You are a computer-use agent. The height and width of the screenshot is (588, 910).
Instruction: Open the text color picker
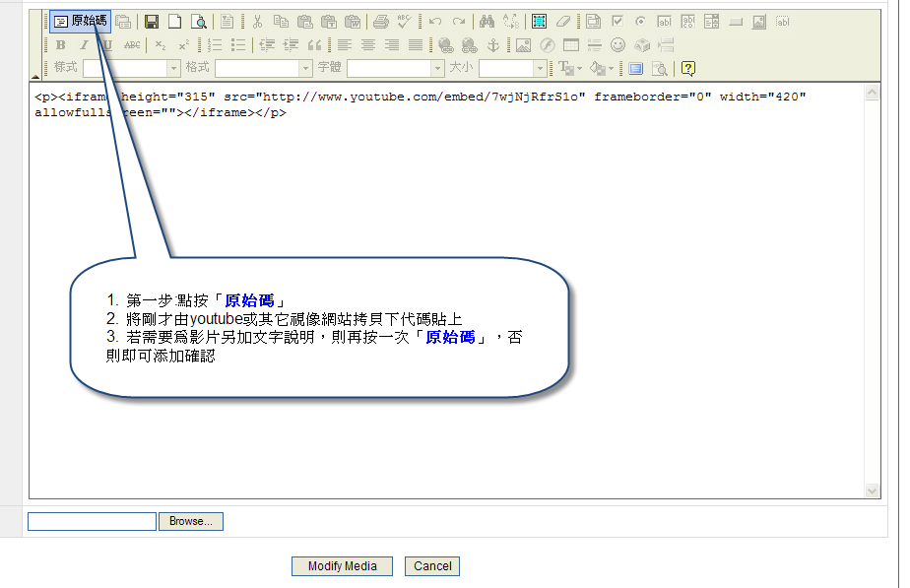570,68
